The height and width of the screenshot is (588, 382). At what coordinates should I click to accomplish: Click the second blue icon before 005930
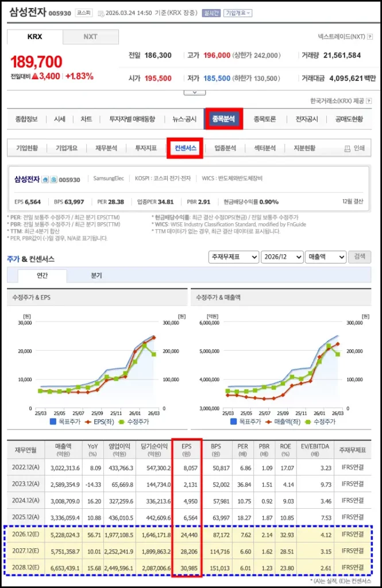[x=53, y=180]
